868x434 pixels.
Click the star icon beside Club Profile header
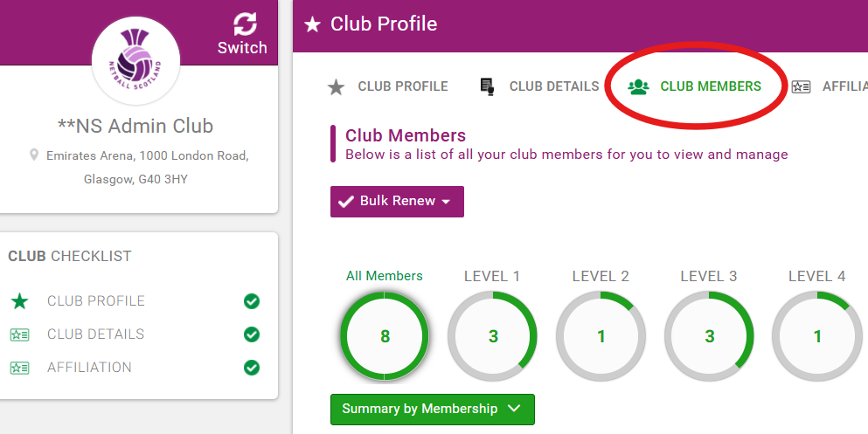(x=312, y=24)
